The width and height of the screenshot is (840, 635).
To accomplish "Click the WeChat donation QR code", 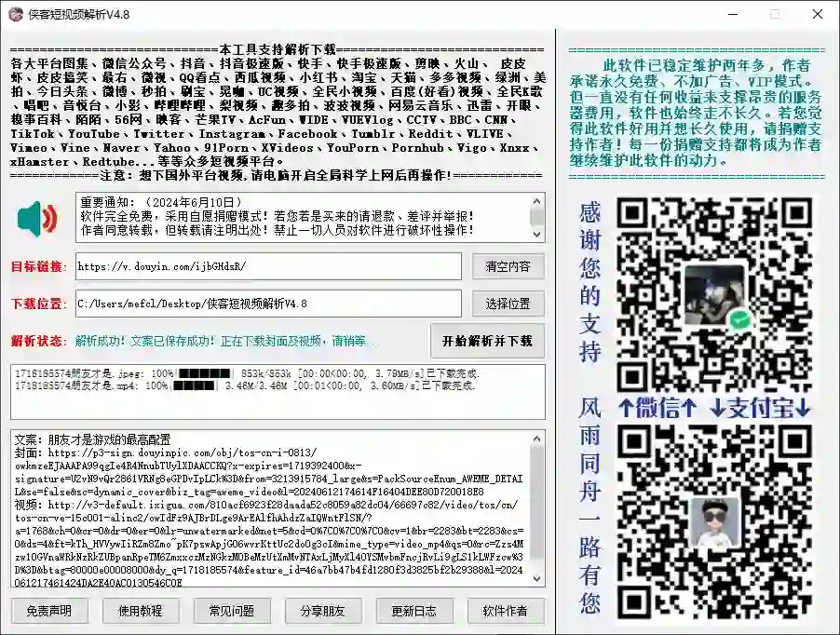I will (x=714, y=295).
